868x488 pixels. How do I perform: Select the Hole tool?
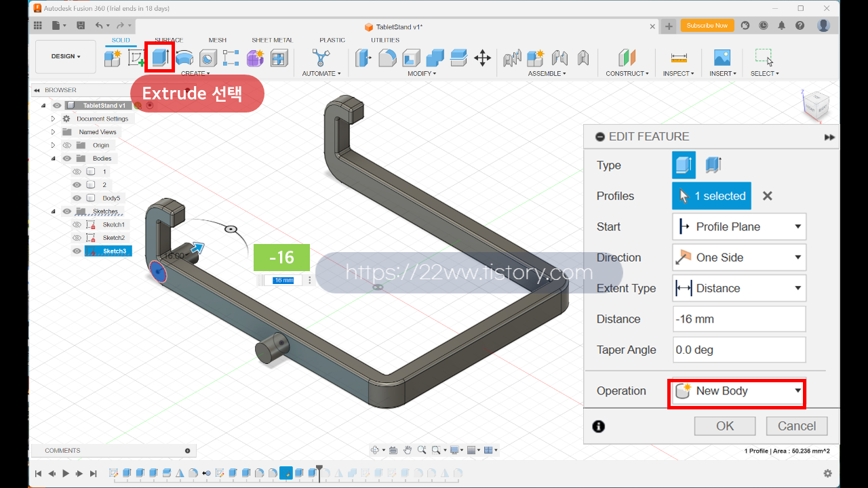tap(208, 58)
